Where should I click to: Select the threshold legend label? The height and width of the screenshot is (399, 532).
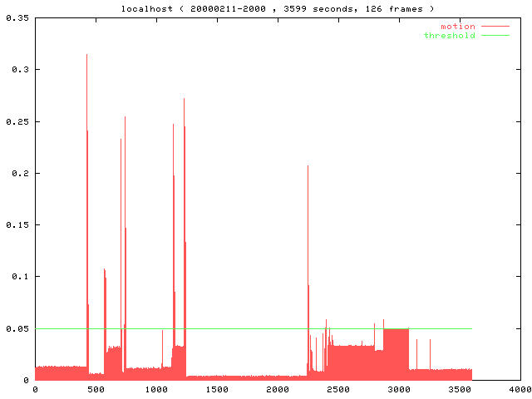pyautogui.click(x=449, y=36)
